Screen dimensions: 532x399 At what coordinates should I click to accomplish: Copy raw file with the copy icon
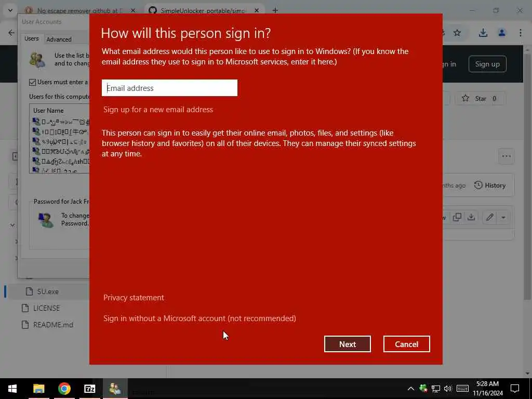point(457,217)
